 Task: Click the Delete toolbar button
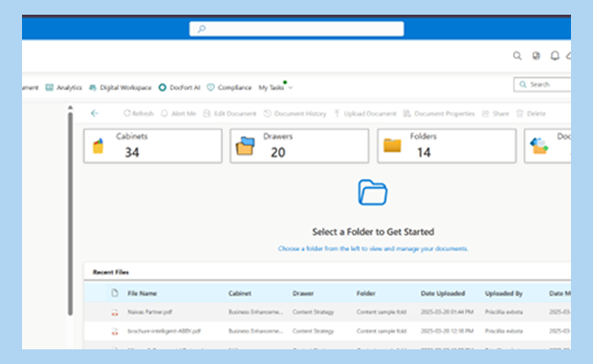[531, 114]
